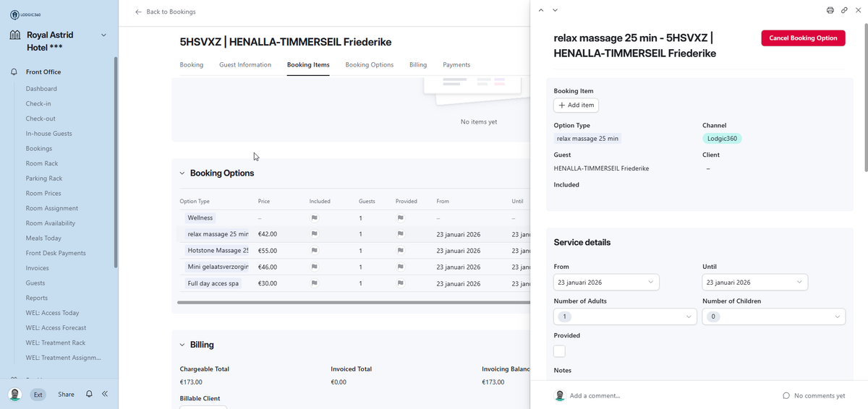Click the No comments yet bubble icon
This screenshot has height=409, width=868.
click(x=786, y=396)
